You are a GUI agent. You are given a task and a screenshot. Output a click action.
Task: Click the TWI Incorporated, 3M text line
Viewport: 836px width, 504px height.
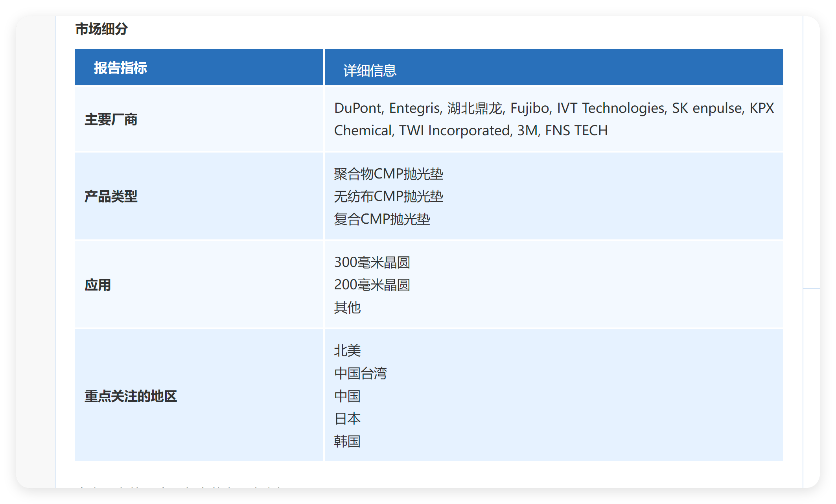471,131
